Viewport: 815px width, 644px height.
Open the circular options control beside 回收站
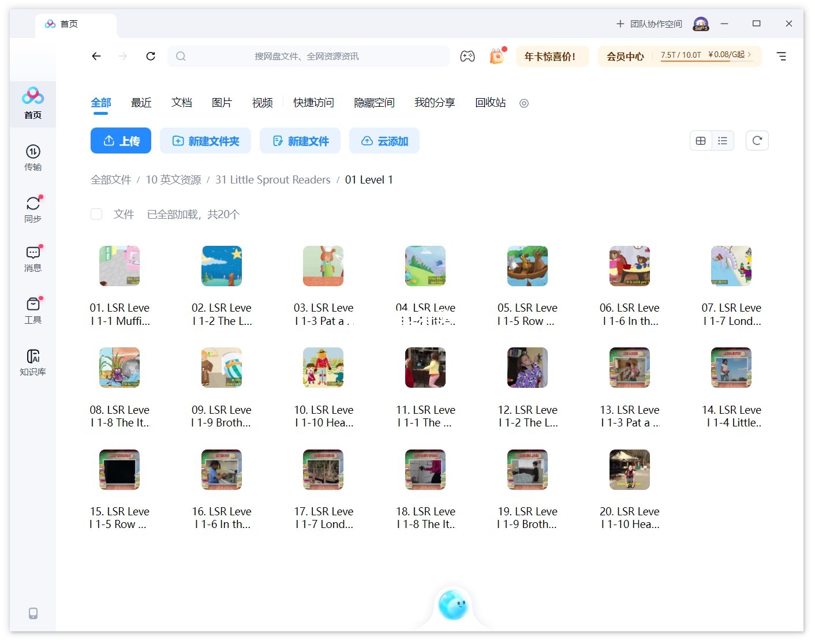tap(524, 103)
